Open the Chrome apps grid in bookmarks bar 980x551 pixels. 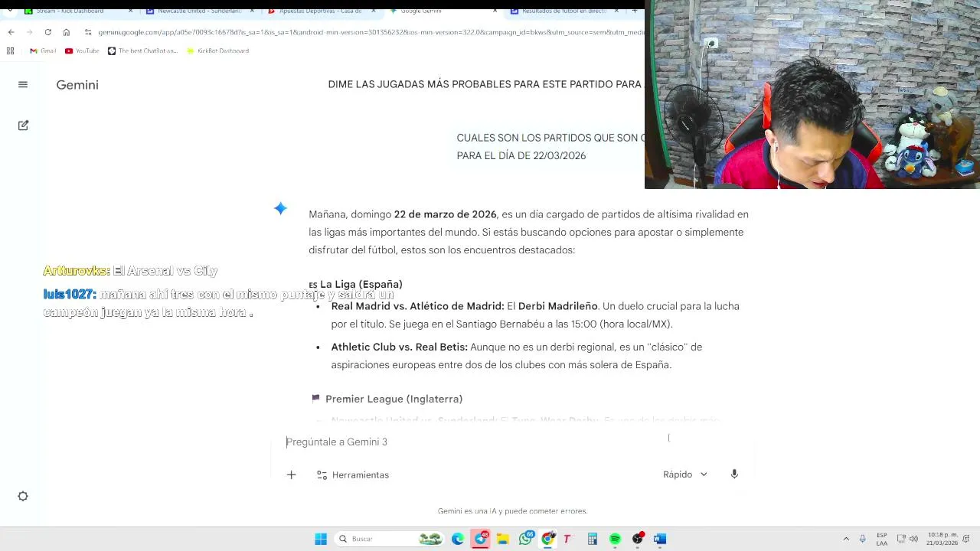pyautogui.click(x=11, y=51)
